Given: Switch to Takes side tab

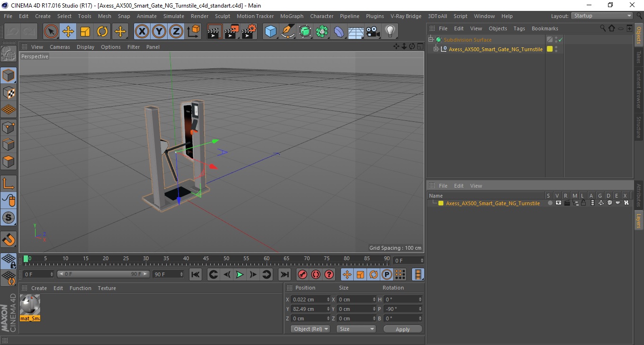Looking at the screenshot, I should [639, 57].
